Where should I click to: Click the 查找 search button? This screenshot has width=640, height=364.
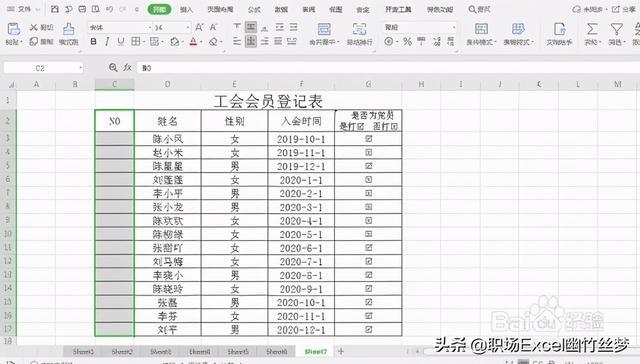479,9
